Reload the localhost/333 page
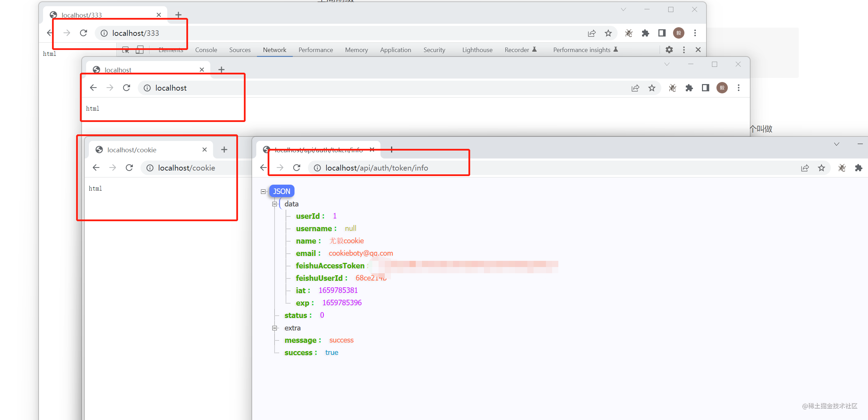 83,33
